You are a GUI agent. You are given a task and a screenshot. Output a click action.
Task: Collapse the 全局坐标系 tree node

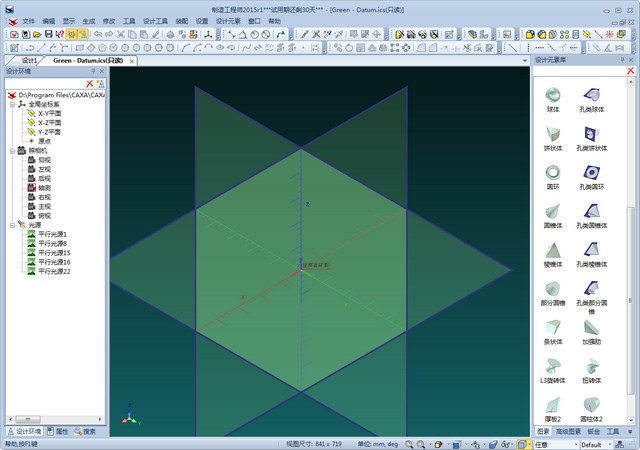tap(11, 103)
